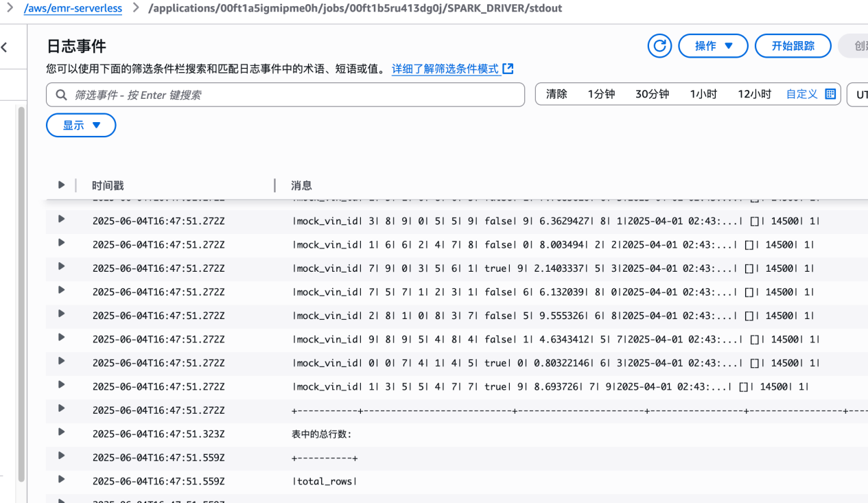Click the breadcrumb separator chevron before /aws/emr-serverless
The height and width of the screenshot is (503, 868).
[x=10, y=8]
